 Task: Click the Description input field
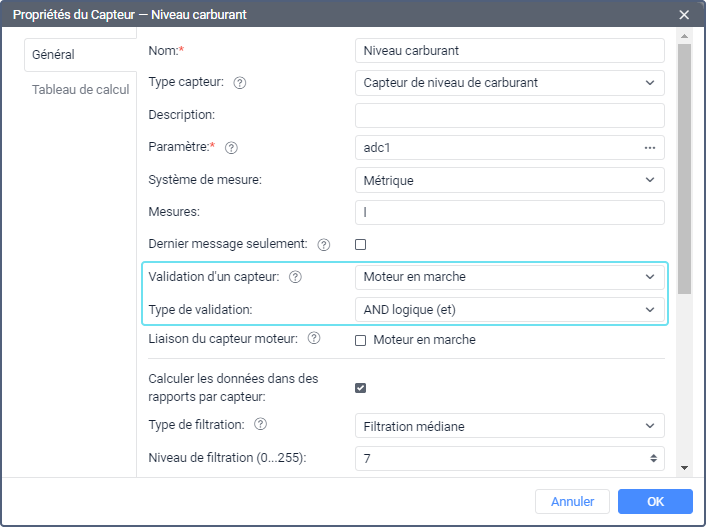[510, 115]
